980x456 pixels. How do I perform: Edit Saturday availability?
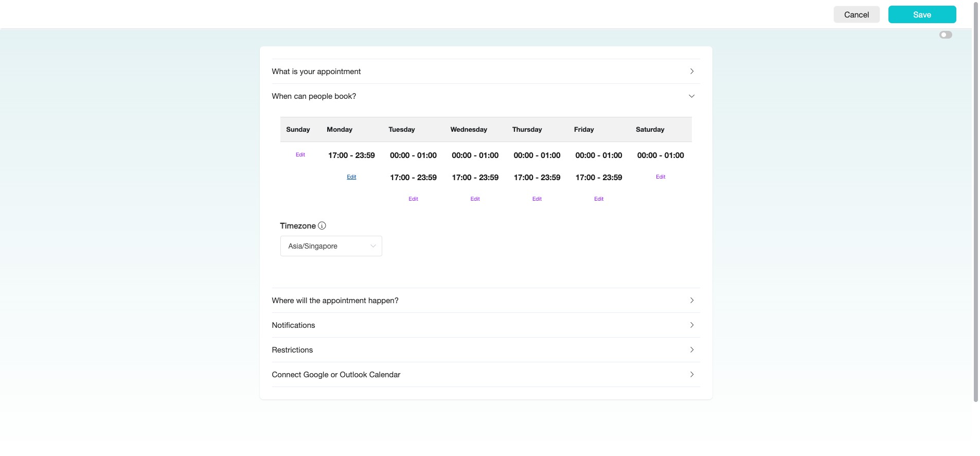(x=661, y=177)
